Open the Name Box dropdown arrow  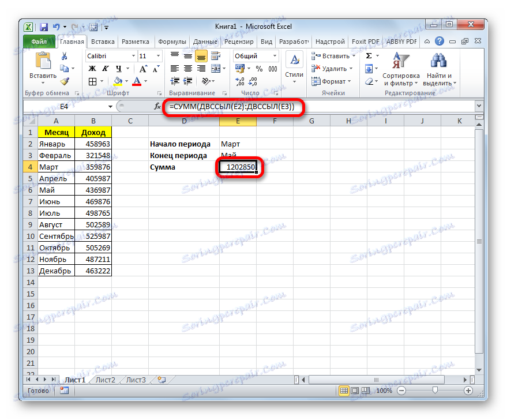pos(110,106)
